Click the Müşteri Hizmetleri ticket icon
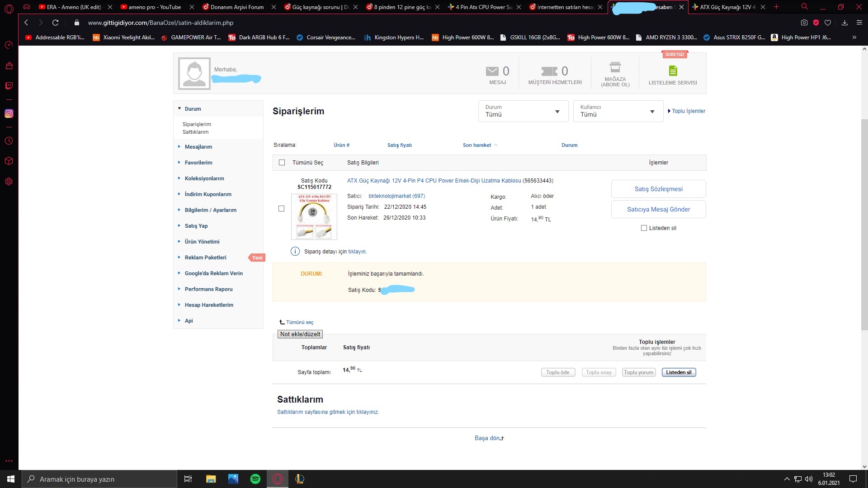The image size is (868, 488). tap(549, 71)
